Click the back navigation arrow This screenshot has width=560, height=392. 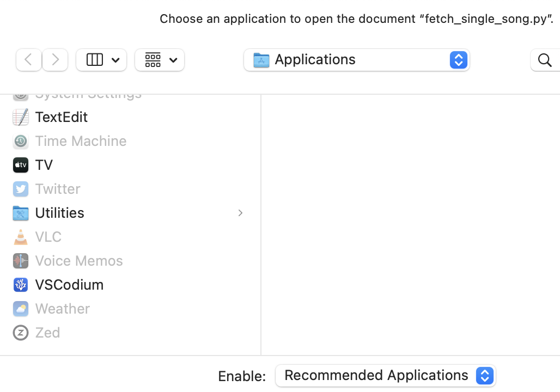pos(28,59)
